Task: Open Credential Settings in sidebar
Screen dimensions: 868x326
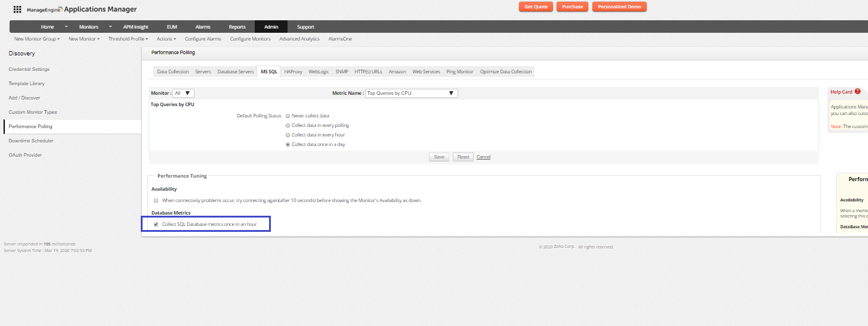Action: 29,69
